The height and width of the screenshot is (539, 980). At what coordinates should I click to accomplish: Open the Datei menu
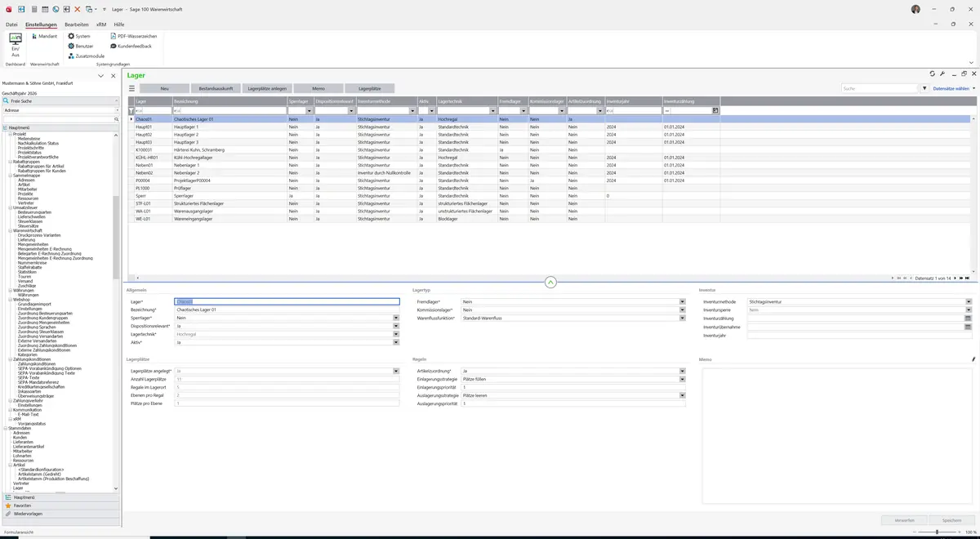point(11,24)
